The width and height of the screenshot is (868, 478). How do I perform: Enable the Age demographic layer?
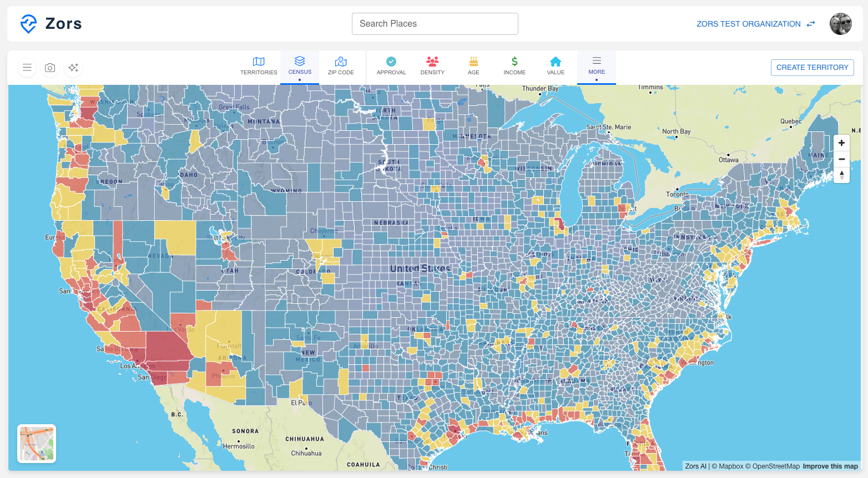click(x=473, y=66)
